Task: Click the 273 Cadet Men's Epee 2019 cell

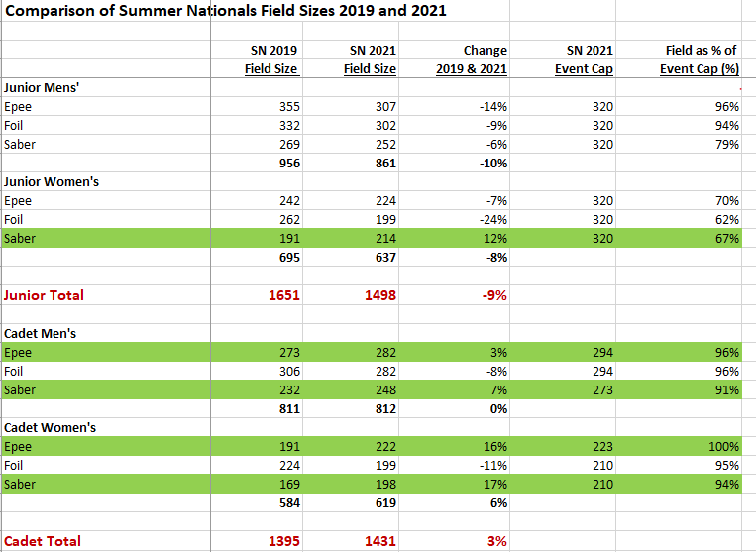Action: [289, 353]
